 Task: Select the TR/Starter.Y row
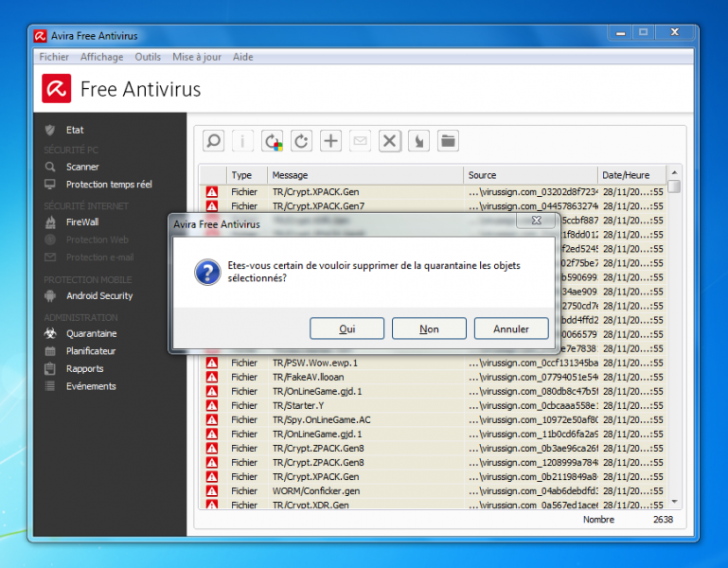pyautogui.click(x=434, y=405)
